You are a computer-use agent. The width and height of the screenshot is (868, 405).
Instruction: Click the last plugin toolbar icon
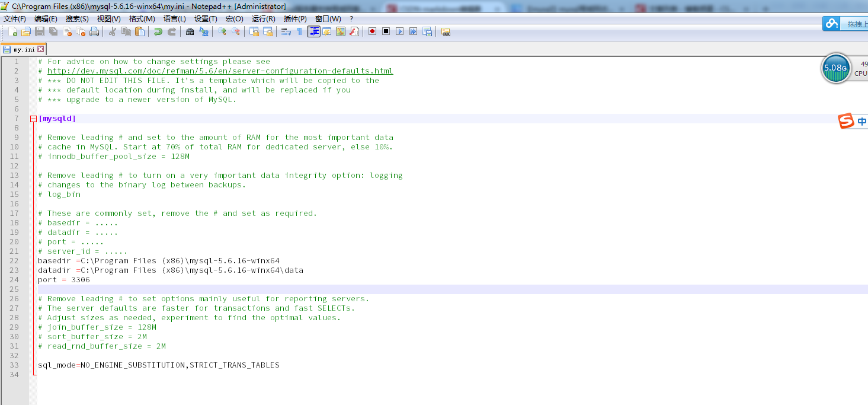(446, 31)
